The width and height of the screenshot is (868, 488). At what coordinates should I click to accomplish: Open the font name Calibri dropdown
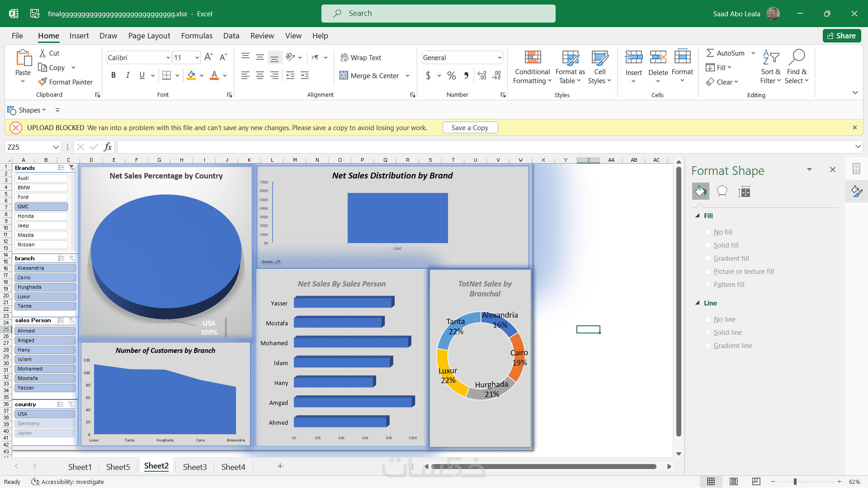(x=168, y=57)
